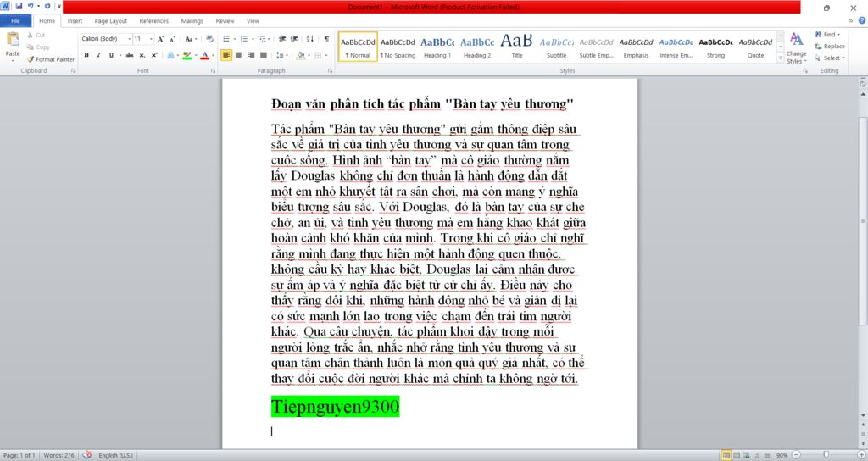Click the Text Effects icon

(x=171, y=55)
